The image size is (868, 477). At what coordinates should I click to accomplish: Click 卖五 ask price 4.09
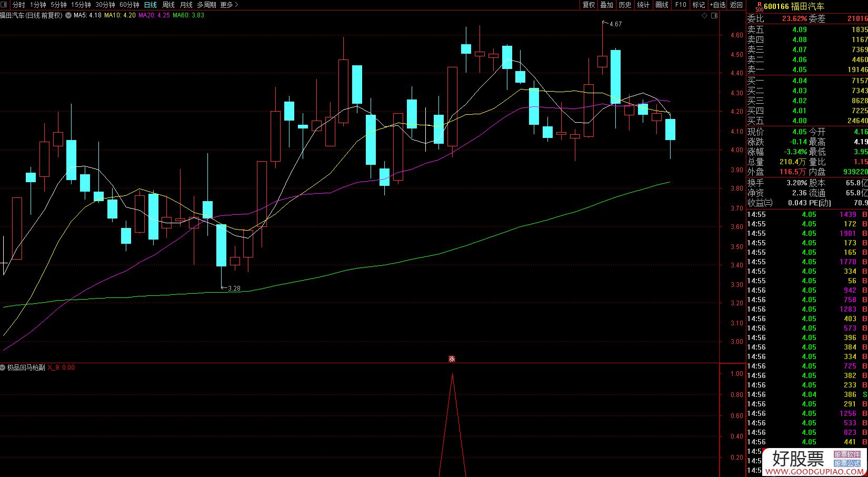[x=799, y=29]
